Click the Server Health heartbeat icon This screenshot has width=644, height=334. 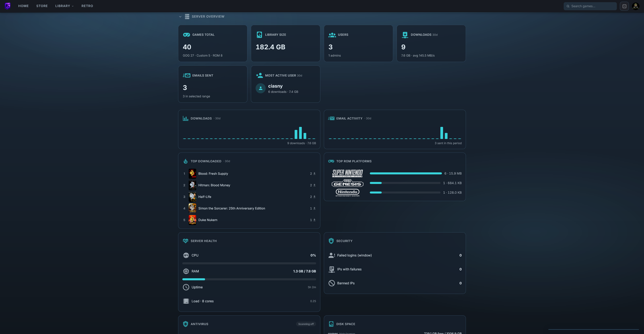coord(185,241)
